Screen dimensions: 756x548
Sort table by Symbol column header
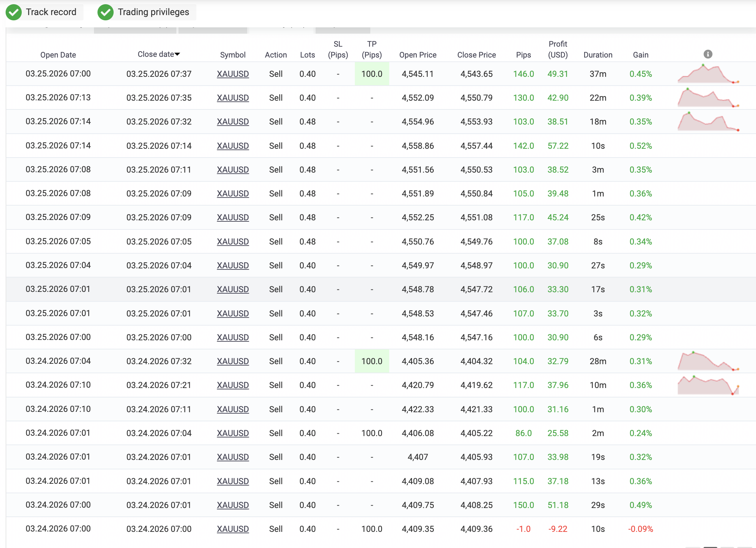[x=232, y=55]
